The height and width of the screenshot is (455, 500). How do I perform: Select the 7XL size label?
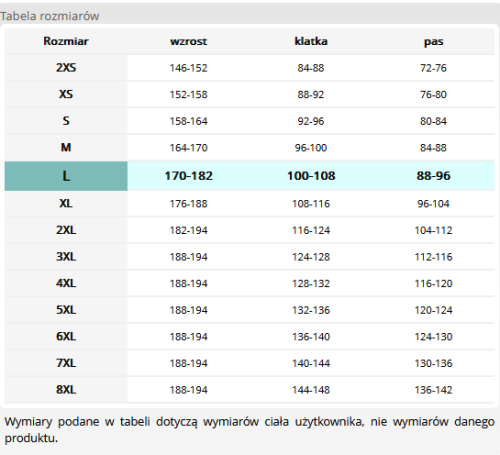[x=66, y=363]
